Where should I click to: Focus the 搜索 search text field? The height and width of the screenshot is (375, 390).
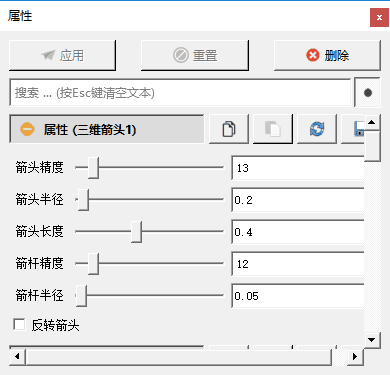(180, 93)
